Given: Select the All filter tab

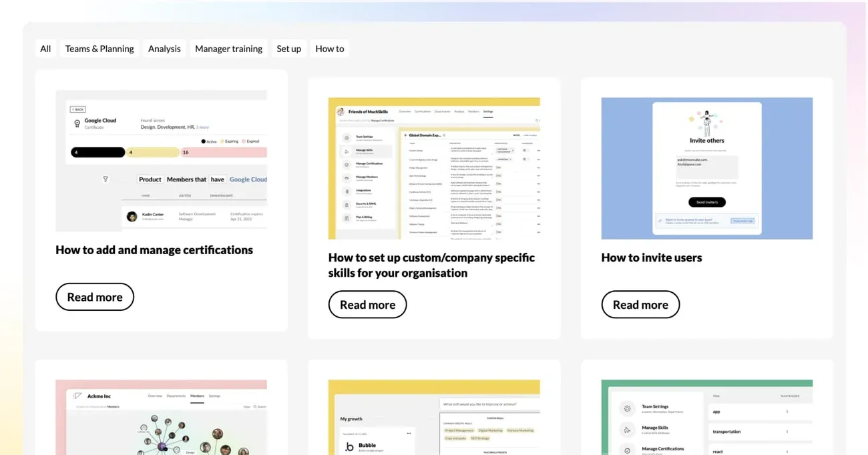Looking at the screenshot, I should (x=45, y=49).
